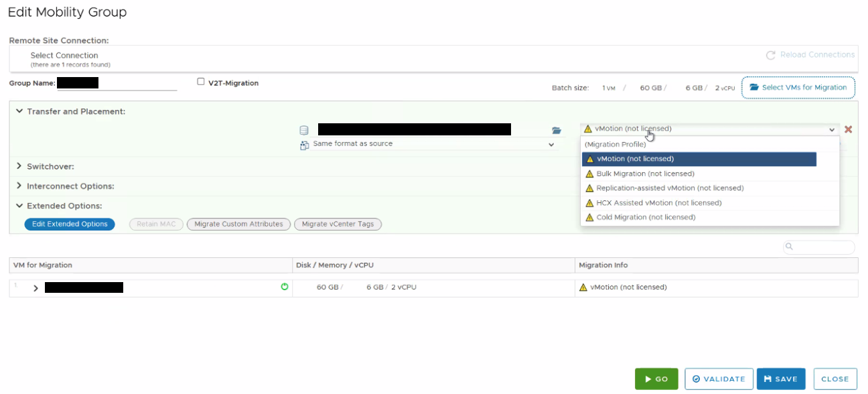Click the Select VMs for Migration button
This screenshot has width=868, height=394.
coord(798,88)
